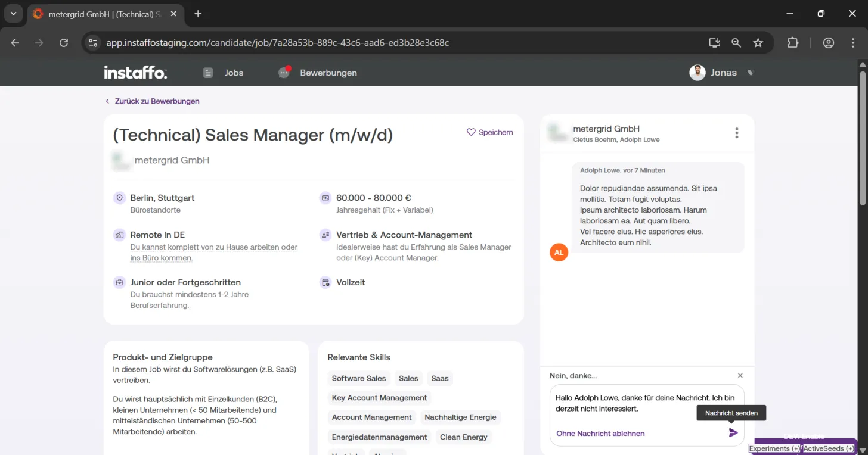The height and width of the screenshot is (455, 868).
Task: Click 'Ohne Nachricht ablehnen' link
Action: tap(600, 434)
